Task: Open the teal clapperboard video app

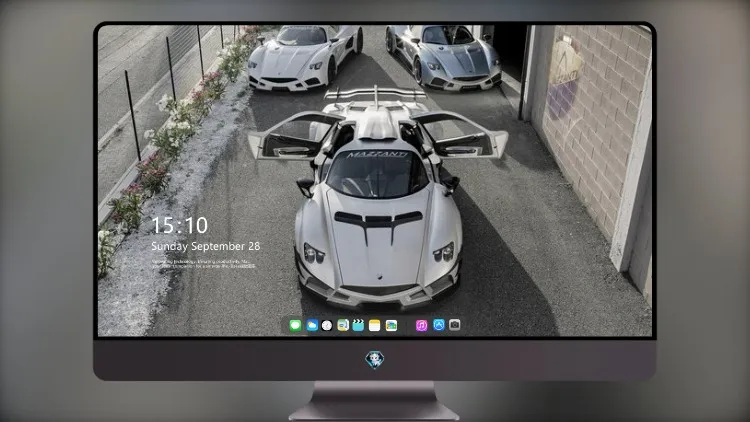Action: tap(358, 325)
